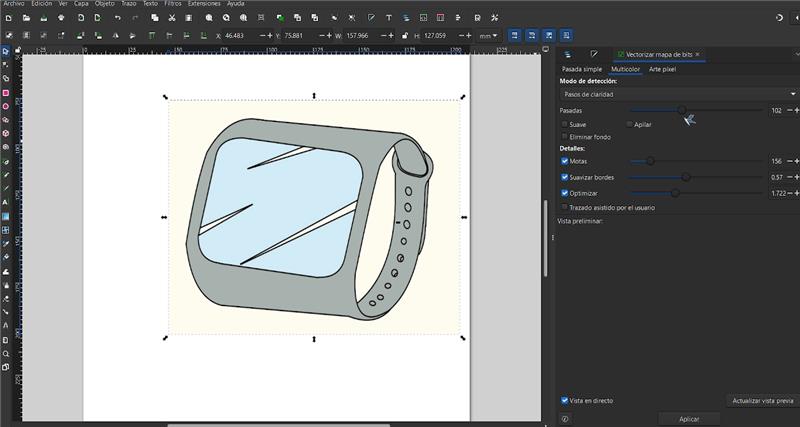Toggle the width-height lock icon
Viewport: 800px width, 427px height.
tap(405, 36)
